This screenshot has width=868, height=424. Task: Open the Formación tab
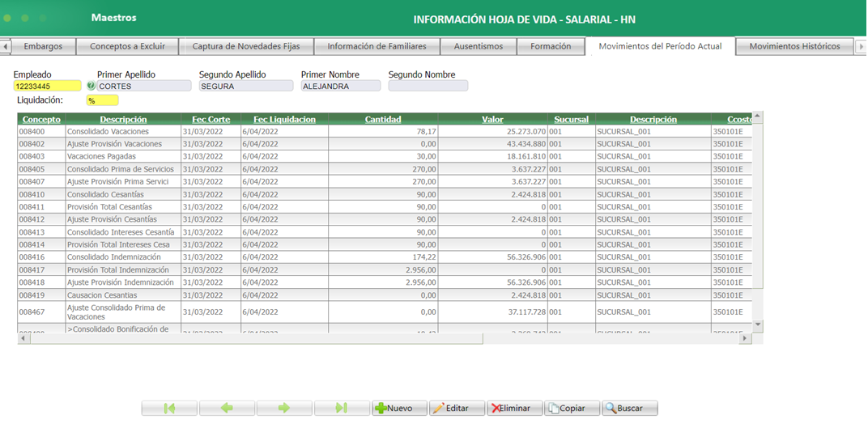pyautogui.click(x=551, y=46)
